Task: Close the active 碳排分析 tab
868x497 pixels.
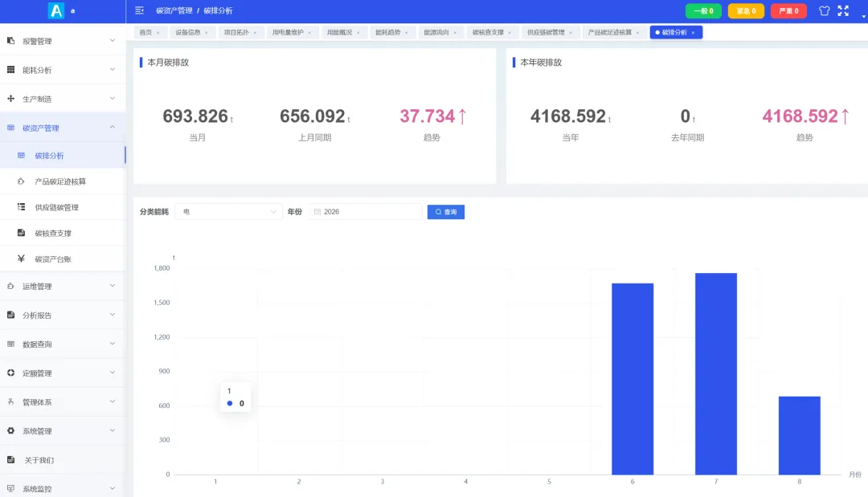Action: tap(693, 33)
